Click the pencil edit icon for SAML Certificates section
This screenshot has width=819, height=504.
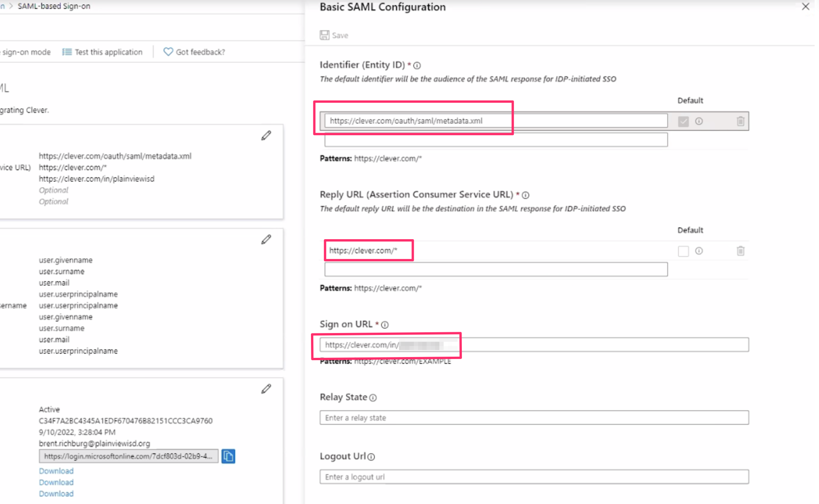(266, 389)
